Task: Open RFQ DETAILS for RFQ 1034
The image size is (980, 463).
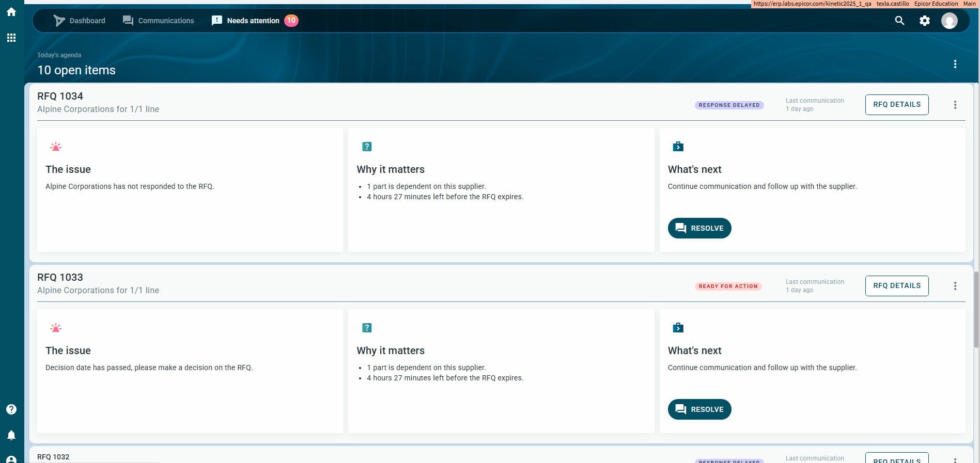Action: pos(896,105)
